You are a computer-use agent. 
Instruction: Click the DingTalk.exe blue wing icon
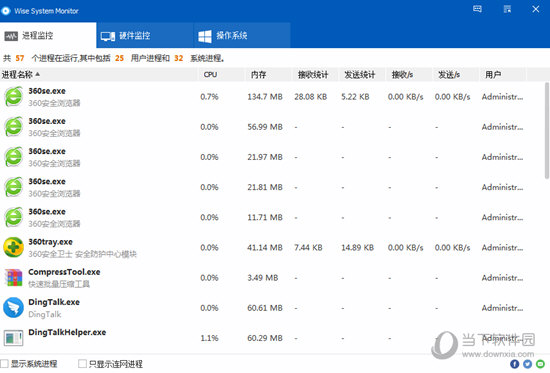coord(13,308)
